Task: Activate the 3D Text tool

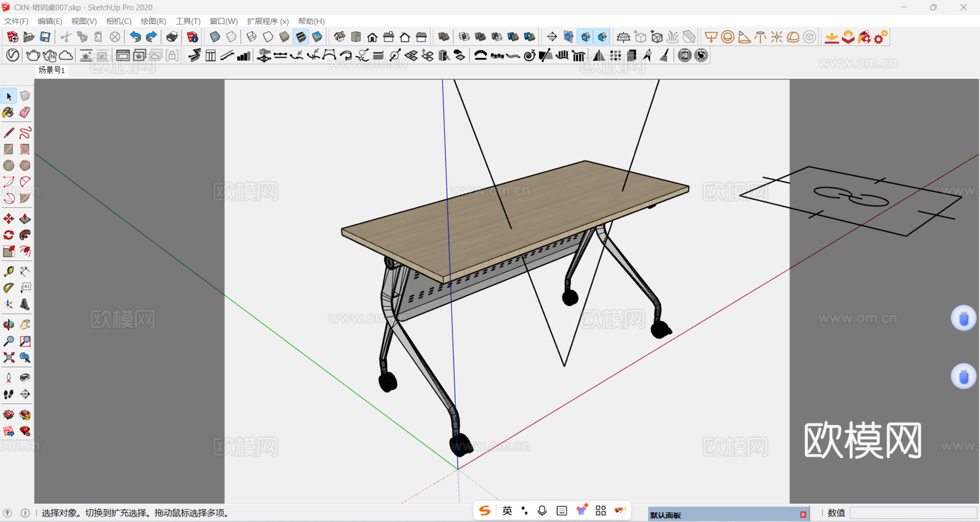Action: [25, 304]
